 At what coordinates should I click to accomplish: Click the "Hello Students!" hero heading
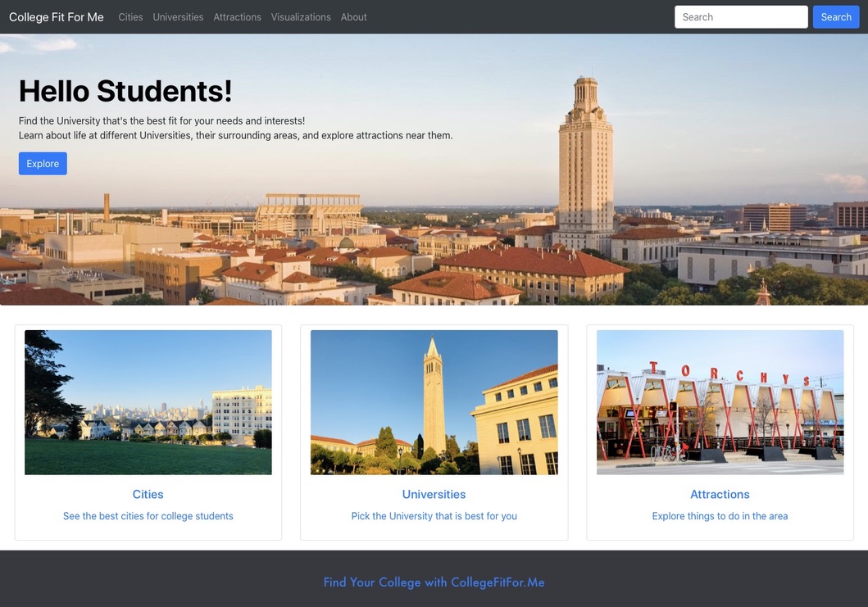point(125,91)
